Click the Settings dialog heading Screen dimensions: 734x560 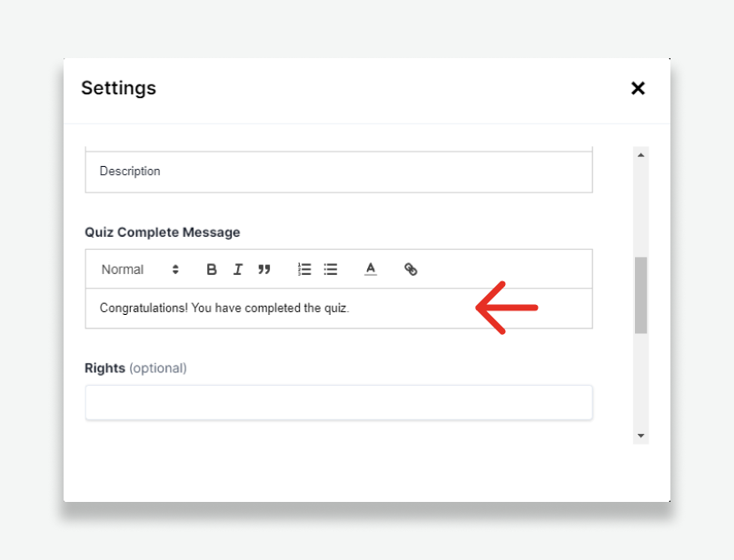pos(118,88)
